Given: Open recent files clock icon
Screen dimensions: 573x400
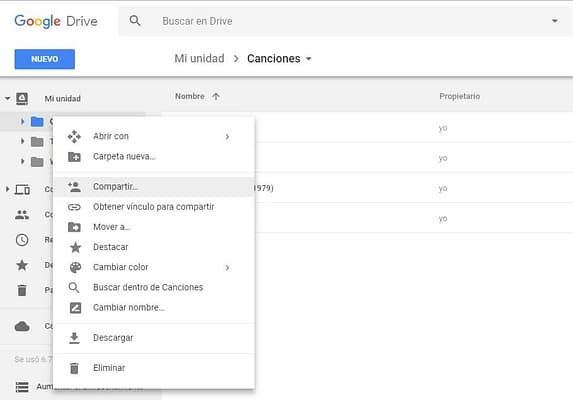Looking at the screenshot, I should 22,240.
